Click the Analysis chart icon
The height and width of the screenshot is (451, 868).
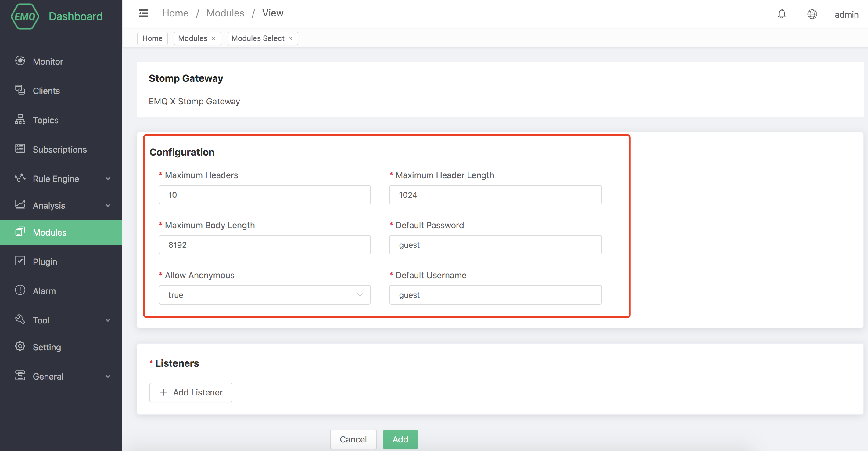tap(20, 205)
